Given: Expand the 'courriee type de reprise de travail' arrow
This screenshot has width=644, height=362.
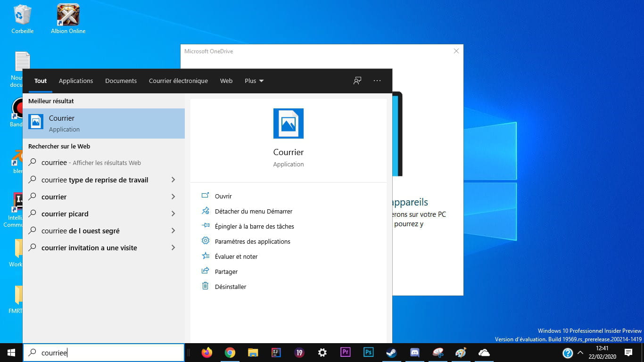Looking at the screenshot, I should (173, 180).
